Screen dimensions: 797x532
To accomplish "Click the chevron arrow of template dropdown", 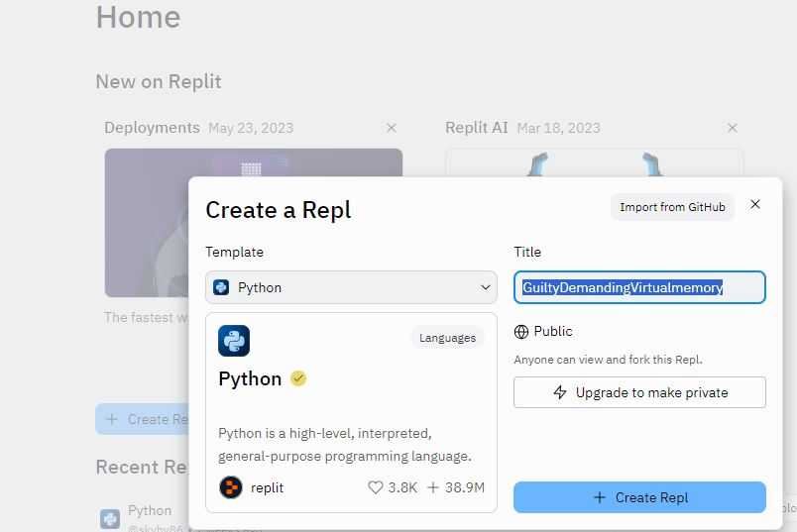I will pyautogui.click(x=486, y=287).
